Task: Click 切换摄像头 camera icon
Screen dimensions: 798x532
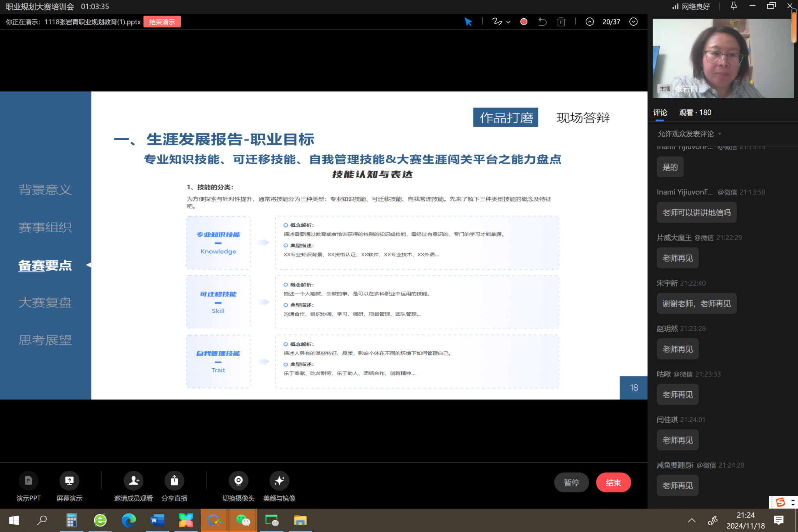Action: tap(238, 481)
